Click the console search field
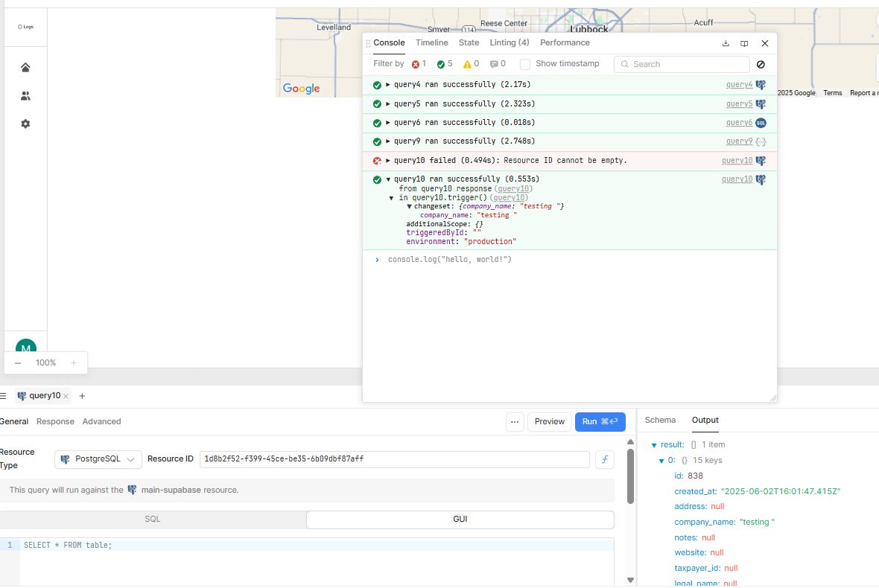The image size is (879, 588). pyautogui.click(x=680, y=64)
